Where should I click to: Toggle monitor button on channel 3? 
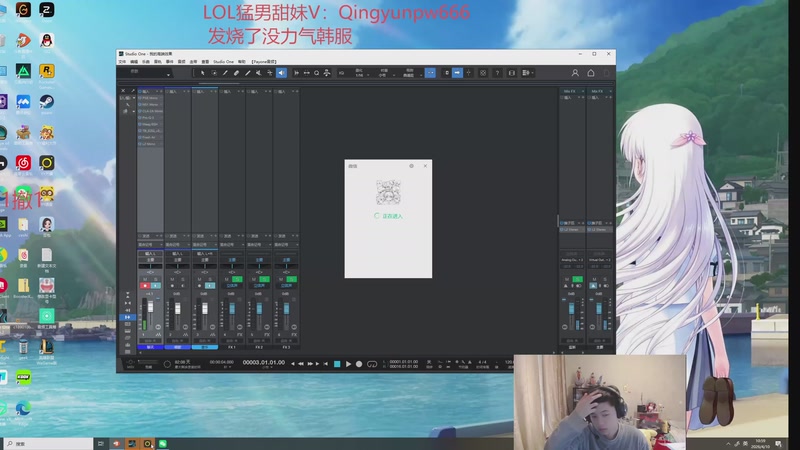(x=210, y=285)
